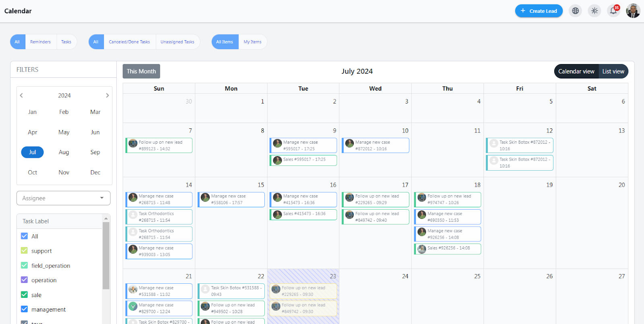Open the Assignee dropdown
This screenshot has height=324, width=644.
pyautogui.click(x=63, y=198)
